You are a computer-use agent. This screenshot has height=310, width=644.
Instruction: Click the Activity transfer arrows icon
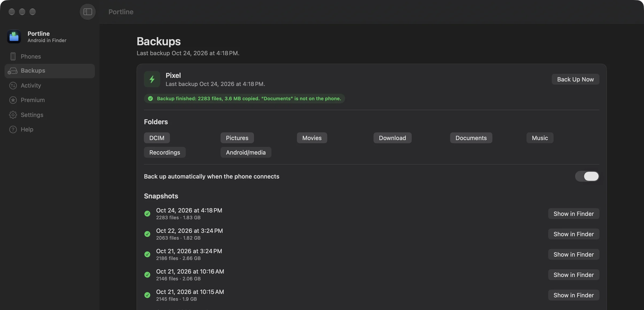(13, 85)
